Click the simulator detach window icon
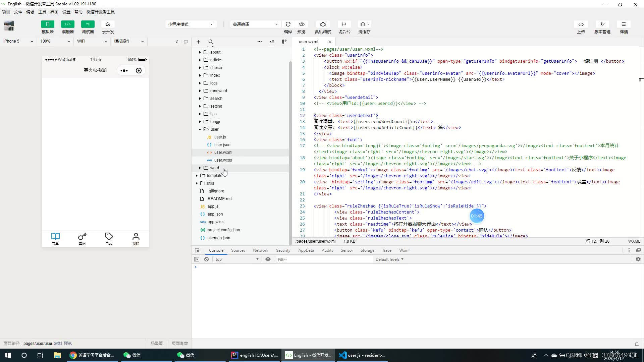This screenshot has width=644, height=362. pyautogui.click(x=186, y=42)
